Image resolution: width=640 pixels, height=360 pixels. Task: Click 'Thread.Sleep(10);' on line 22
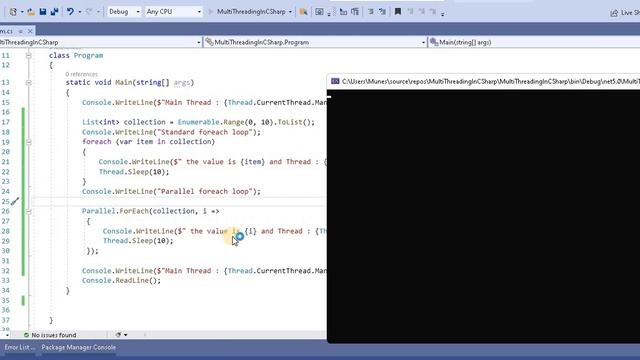point(134,172)
